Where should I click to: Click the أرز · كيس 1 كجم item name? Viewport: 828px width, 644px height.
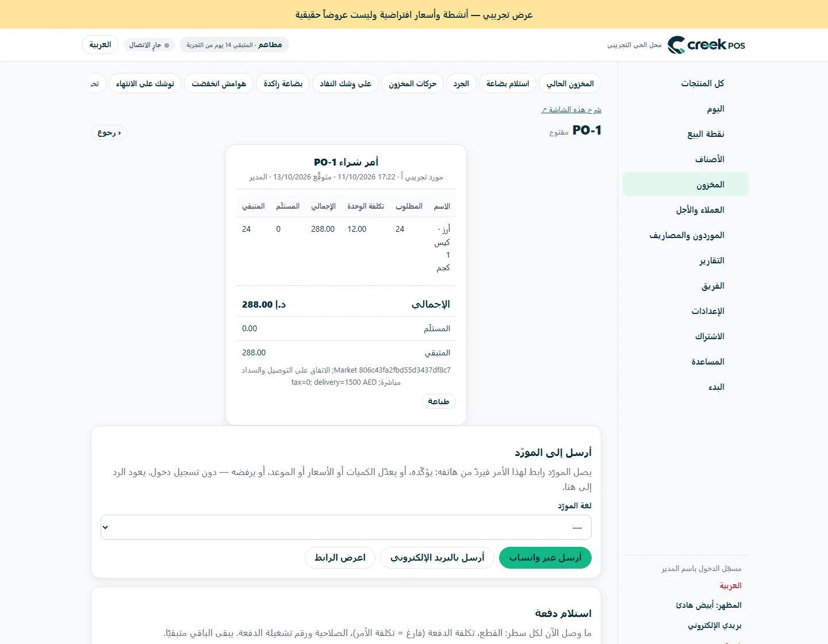coord(443,248)
